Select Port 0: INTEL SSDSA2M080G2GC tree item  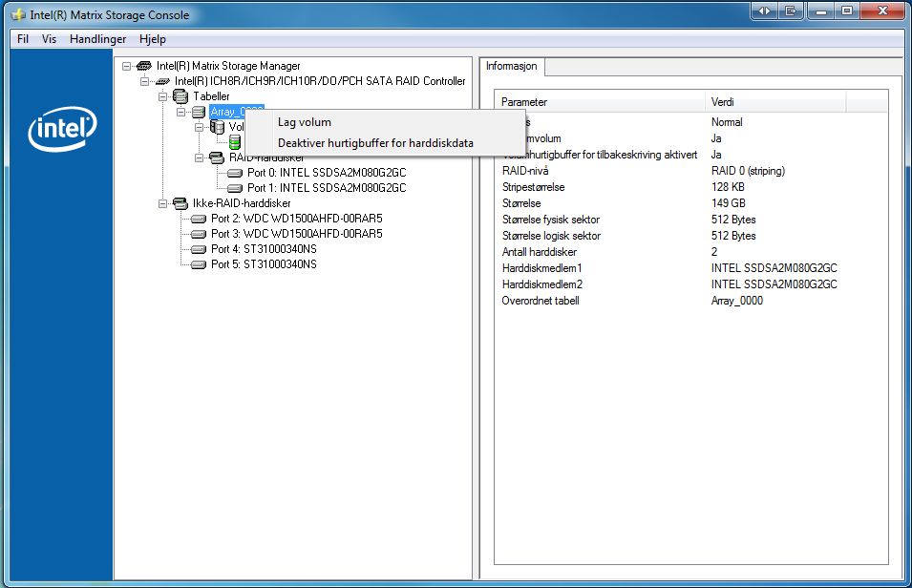(x=327, y=173)
